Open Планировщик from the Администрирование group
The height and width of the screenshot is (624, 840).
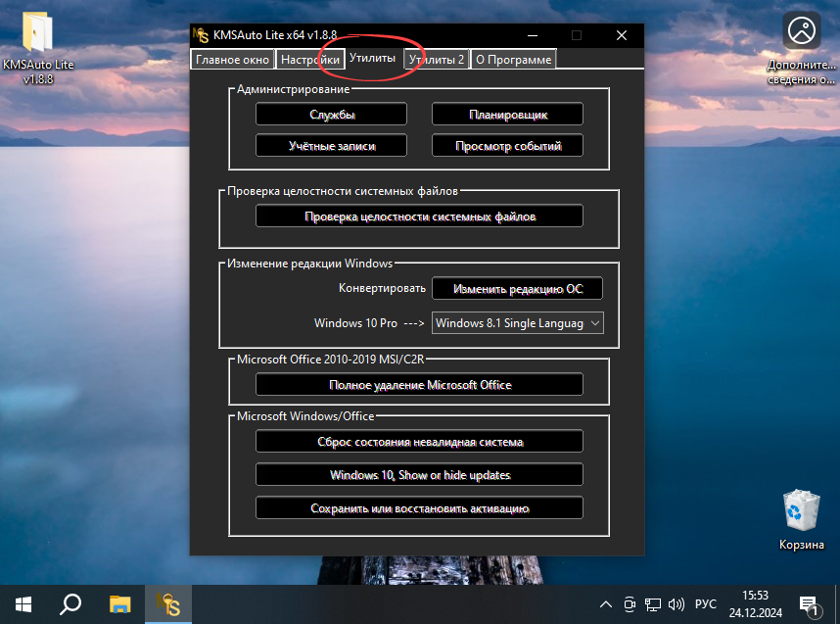point(507,115)
